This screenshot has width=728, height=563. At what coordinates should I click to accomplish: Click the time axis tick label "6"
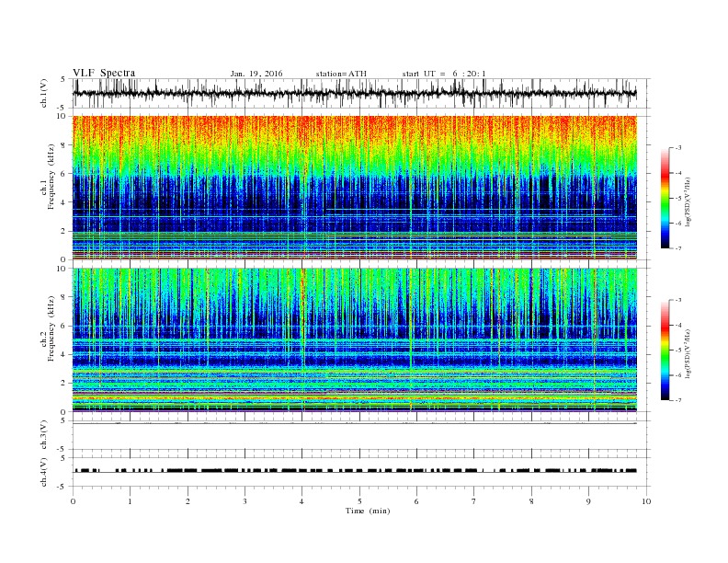tap(416, 501)
